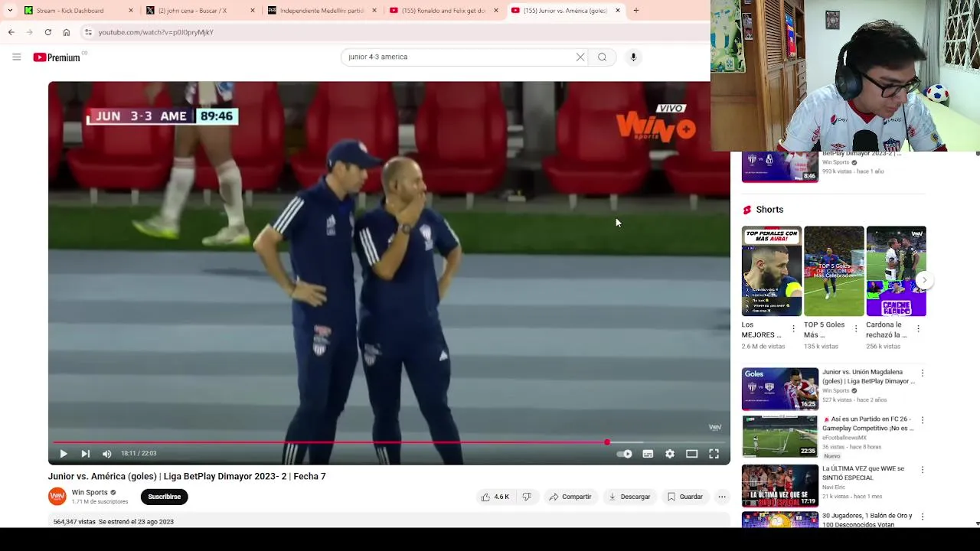The height and width of the screenshot is (551, 980).
Task: Open La ÚLTIMA VEZ que WWE thumbnail
Action: click(x=779, y=486)
